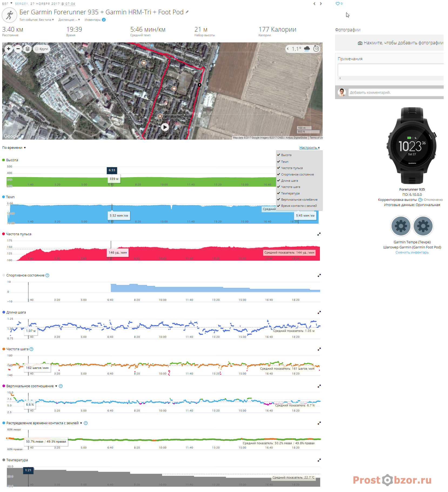Zoom in on the map
Image resolution: width=448 pixels, height=492 pixels.
click(x=9, y=49)
